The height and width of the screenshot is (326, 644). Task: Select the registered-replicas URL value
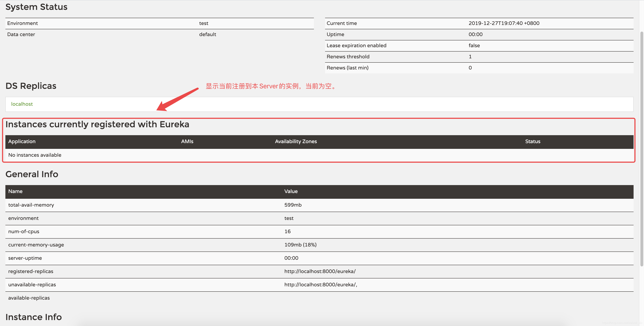(320, 271)
